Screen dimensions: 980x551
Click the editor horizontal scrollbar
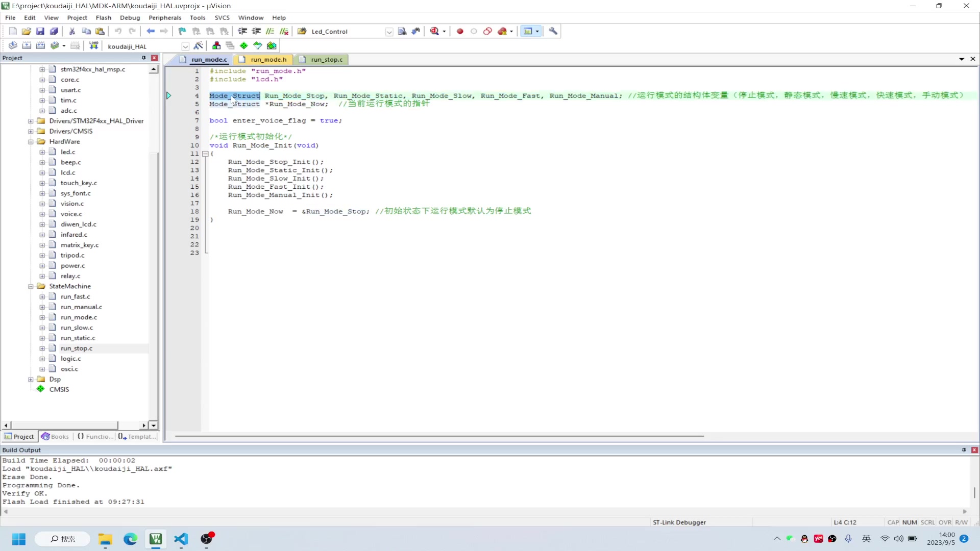(439, 436)
